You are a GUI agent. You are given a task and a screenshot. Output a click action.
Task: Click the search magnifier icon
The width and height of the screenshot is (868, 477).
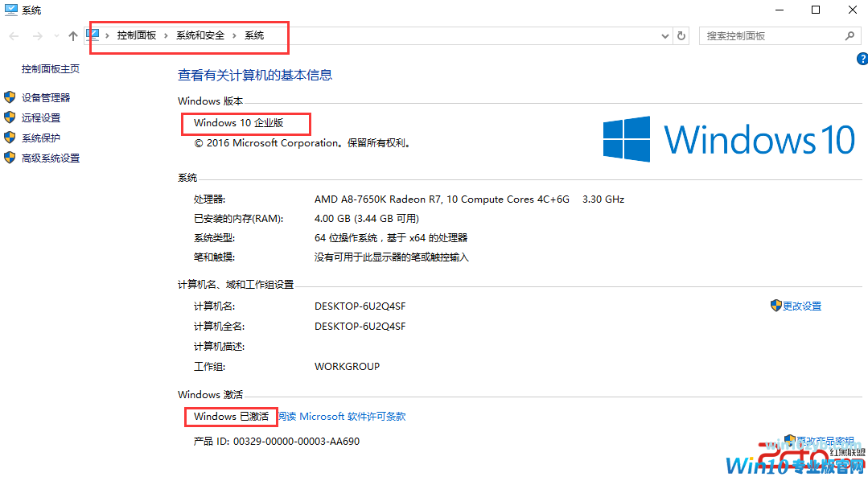[x=849, y=36]
